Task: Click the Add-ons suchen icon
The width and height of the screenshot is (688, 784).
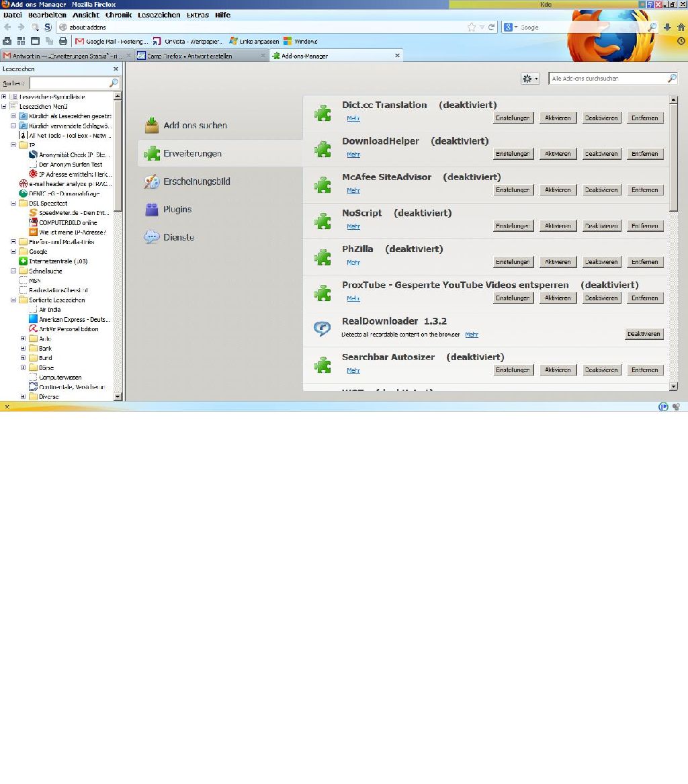Action: click(x=152, y=126)
